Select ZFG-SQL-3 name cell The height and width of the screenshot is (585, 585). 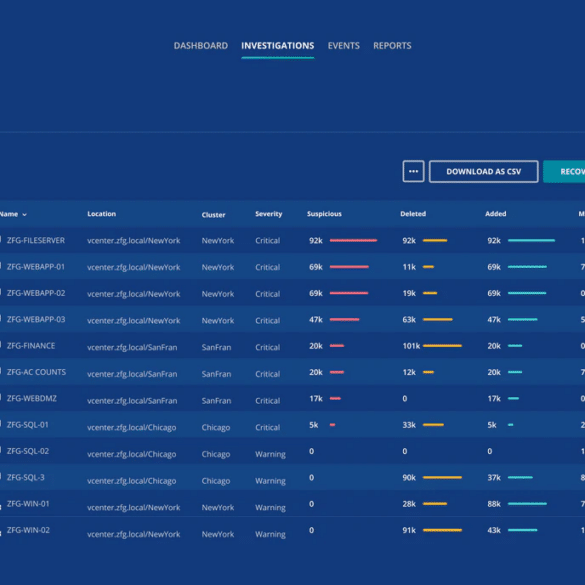coord(25,477)
